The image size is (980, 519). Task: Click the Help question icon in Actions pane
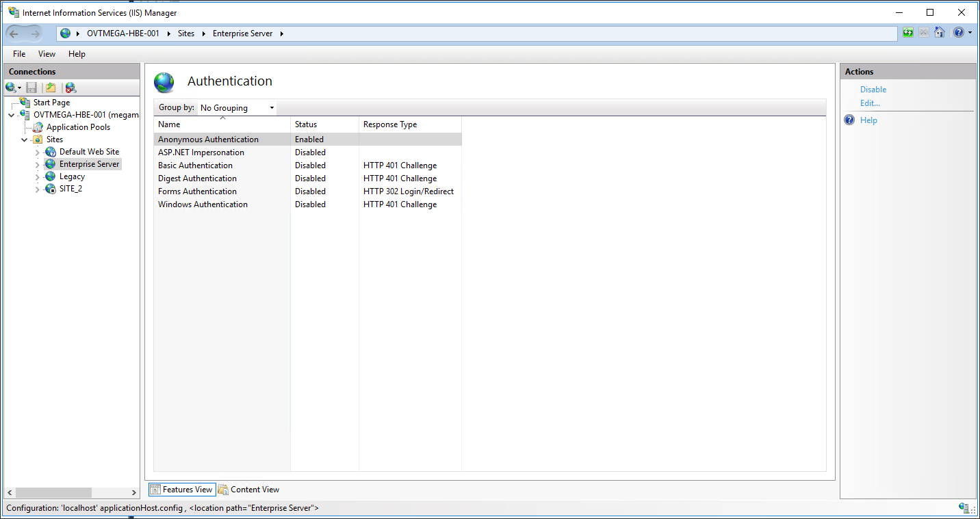pyautogui.click(x=850, y=120)
